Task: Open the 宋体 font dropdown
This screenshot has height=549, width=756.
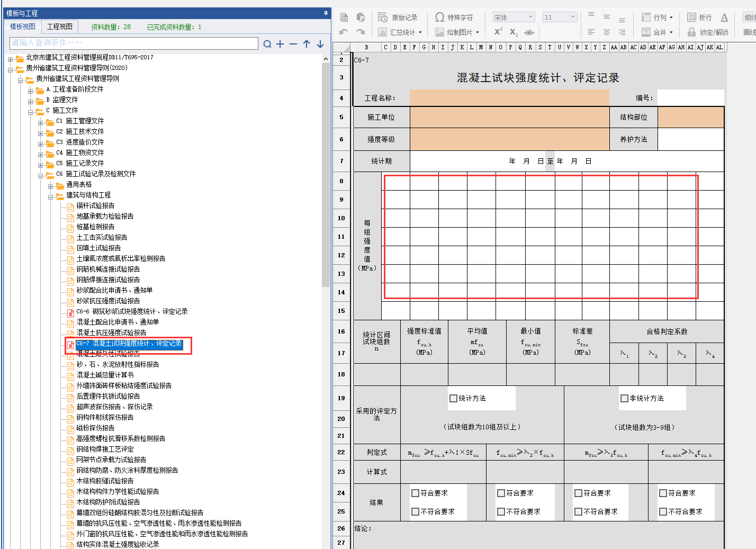Action: coord(514,17)
